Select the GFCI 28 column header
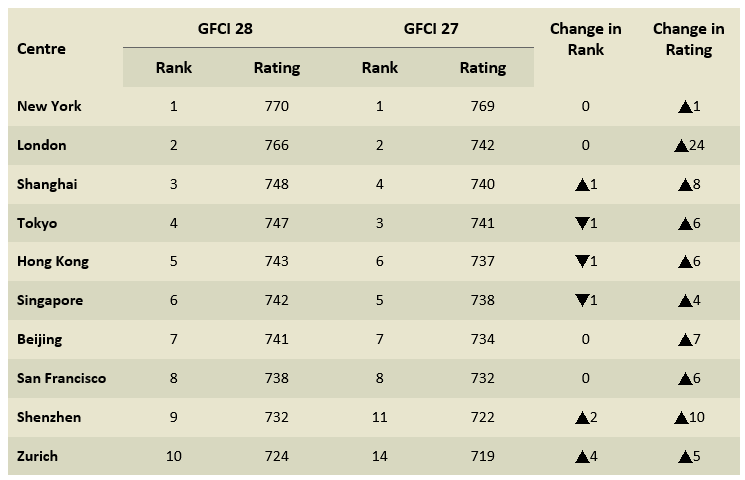 (225, 28)
